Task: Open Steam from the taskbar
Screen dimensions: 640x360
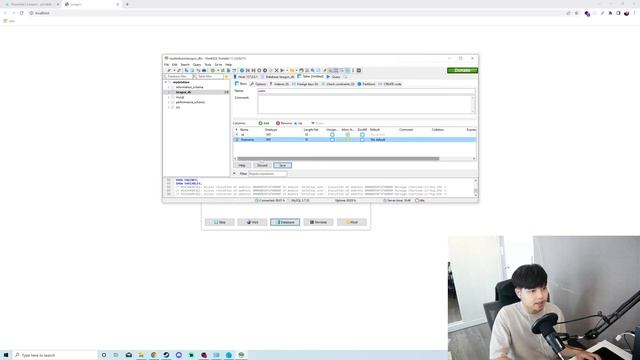Action: (x=166, y=355)
